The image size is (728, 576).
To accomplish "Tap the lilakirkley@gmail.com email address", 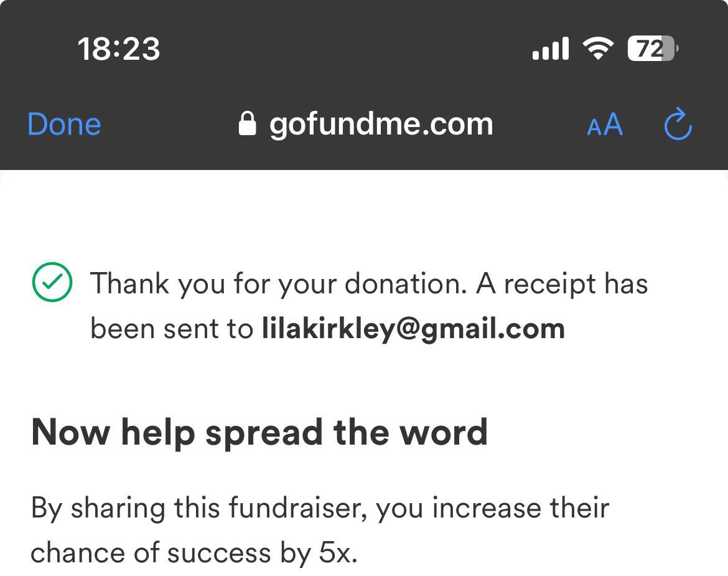I will click(413, 328).
